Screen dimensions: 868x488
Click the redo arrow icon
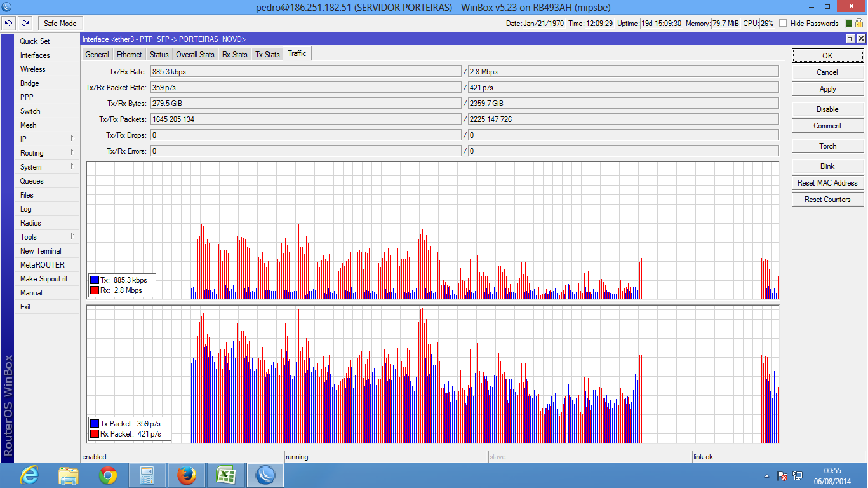coord(25,24)
